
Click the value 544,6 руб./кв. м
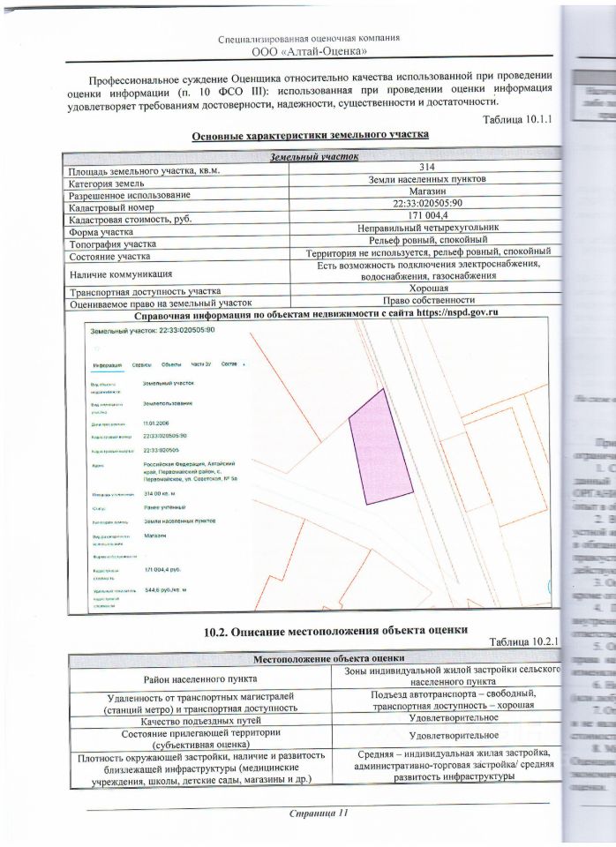165,590
